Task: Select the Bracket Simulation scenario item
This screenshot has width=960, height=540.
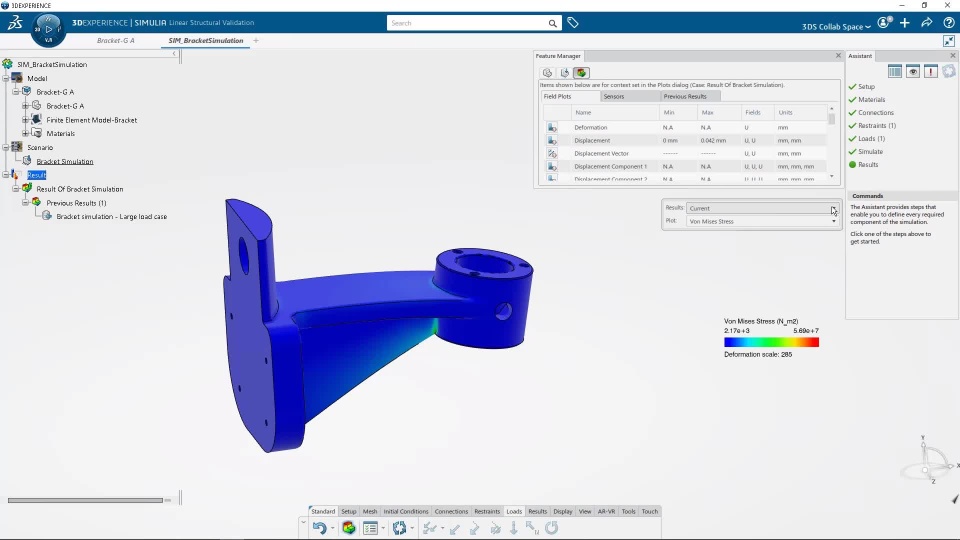Action: pos(64,162)
